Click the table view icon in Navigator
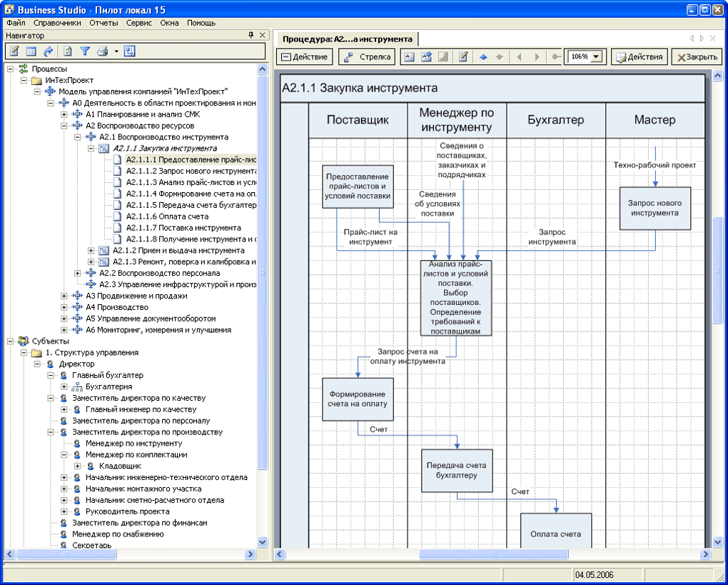Viewport: 728px width, 585px height. click(31, 51)
